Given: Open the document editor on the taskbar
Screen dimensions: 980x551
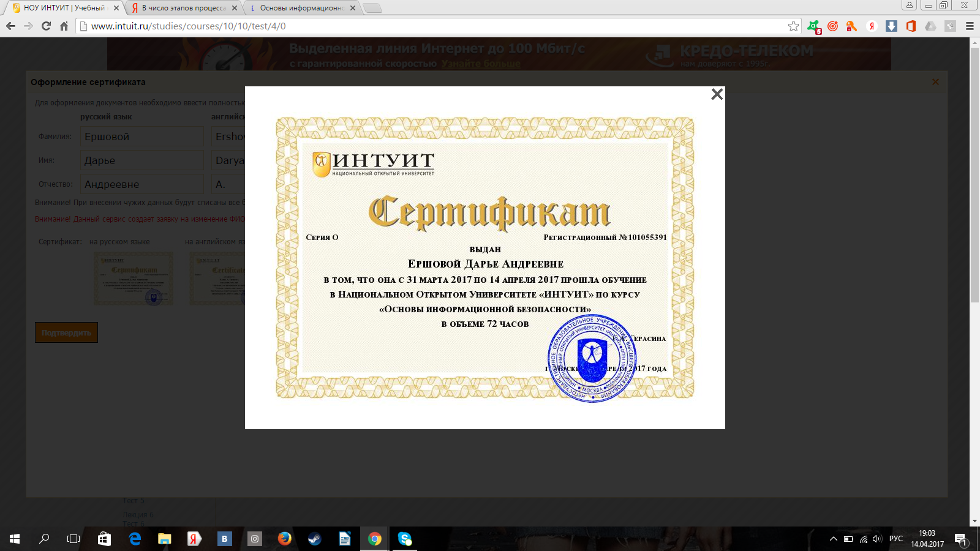Looking at the screenshot, I should 345,539.
